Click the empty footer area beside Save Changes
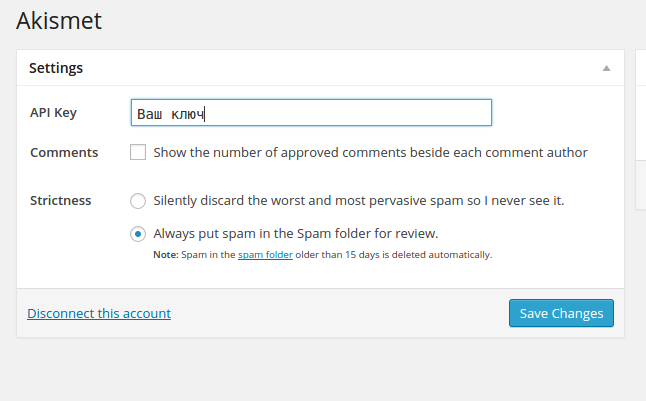The image size is (646, 401). pyautogui.click(x=340, y=313)
